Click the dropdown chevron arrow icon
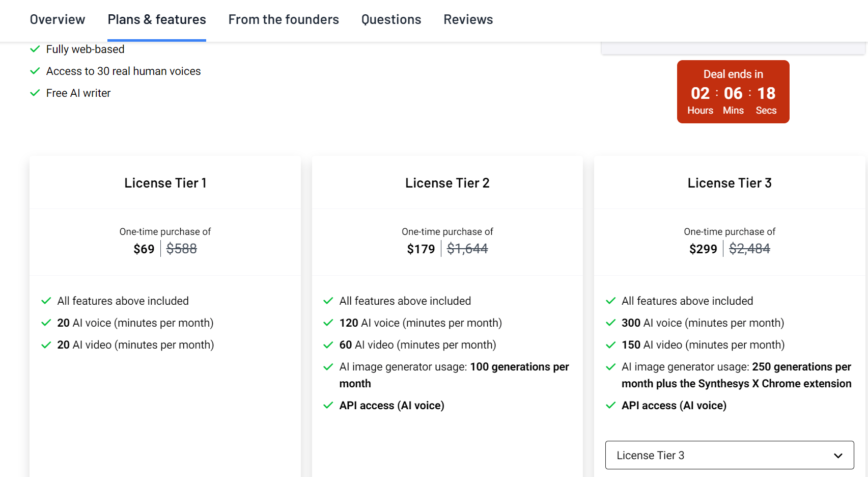Image resolution: width=868 pixels, height=477 pixels. pyautogui.click(x=838, y=456)
